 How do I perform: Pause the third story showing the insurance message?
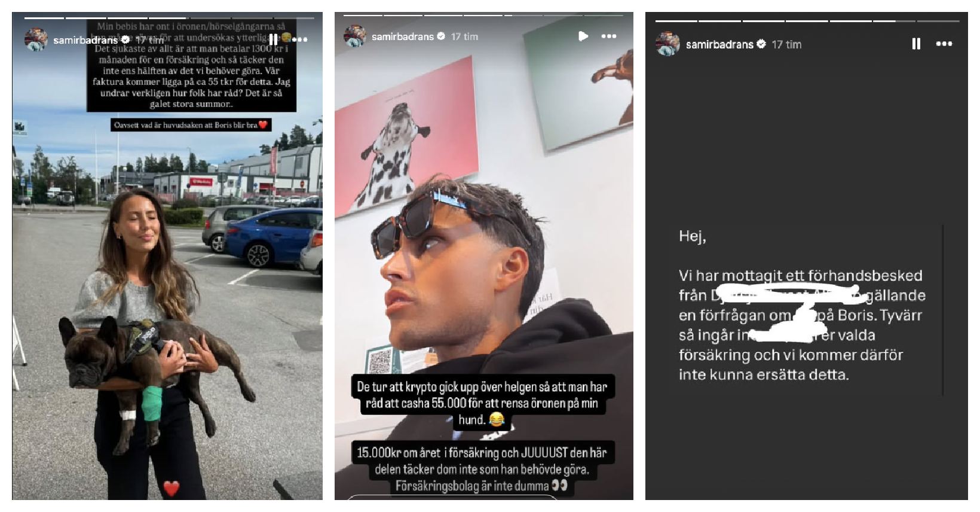tap(916, 44)
